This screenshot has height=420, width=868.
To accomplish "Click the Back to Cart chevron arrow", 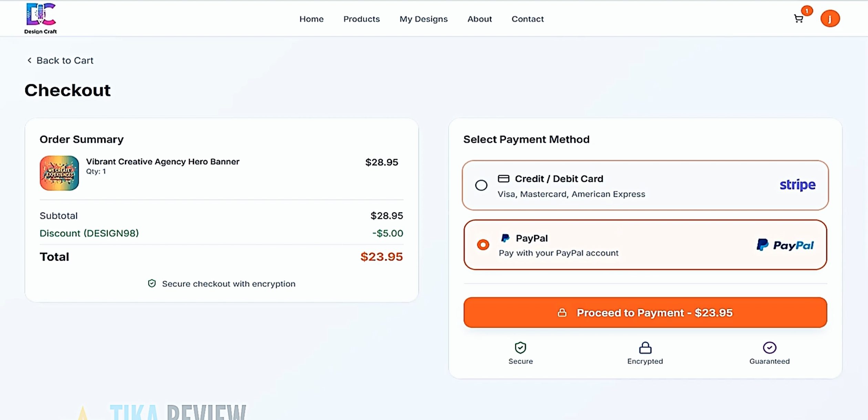I will click(x=30, y=61).
